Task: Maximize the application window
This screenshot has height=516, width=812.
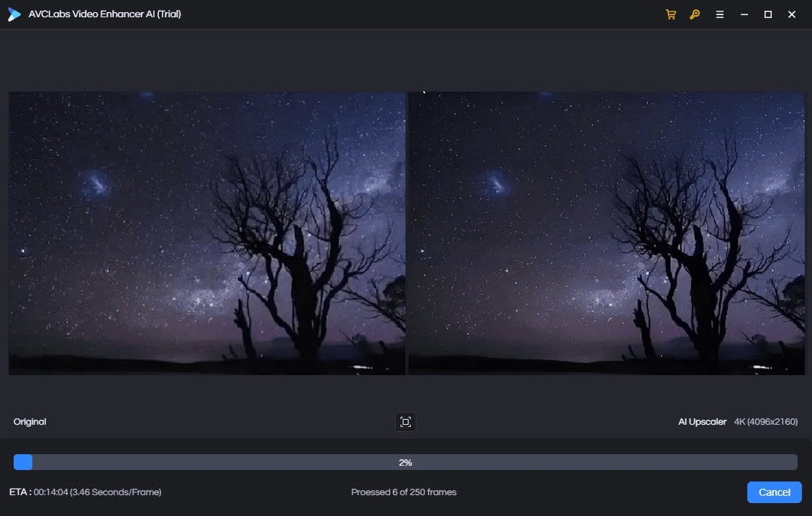Action: 767,14
